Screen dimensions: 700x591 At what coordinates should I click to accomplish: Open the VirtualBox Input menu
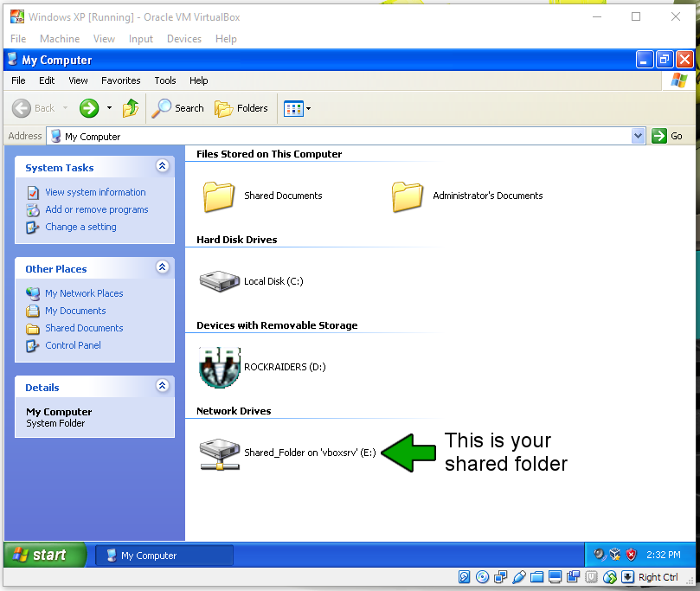[141, 39]
